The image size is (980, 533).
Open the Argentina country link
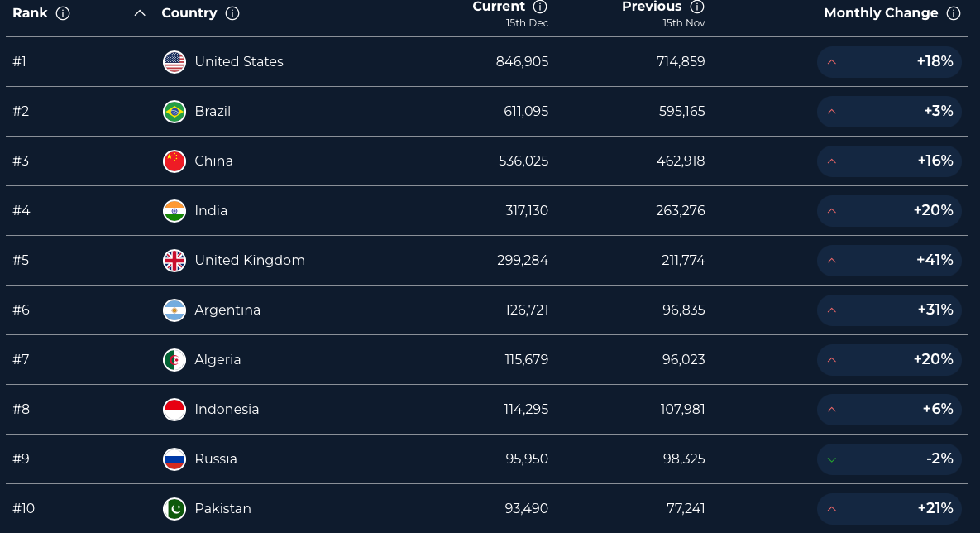[x=227, y=310]
